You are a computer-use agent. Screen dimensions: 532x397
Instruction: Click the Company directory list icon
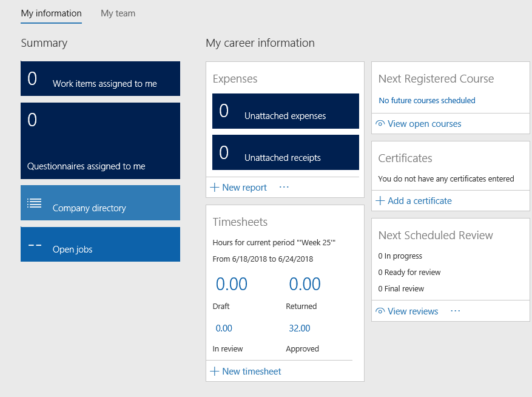tap(34, 203)
